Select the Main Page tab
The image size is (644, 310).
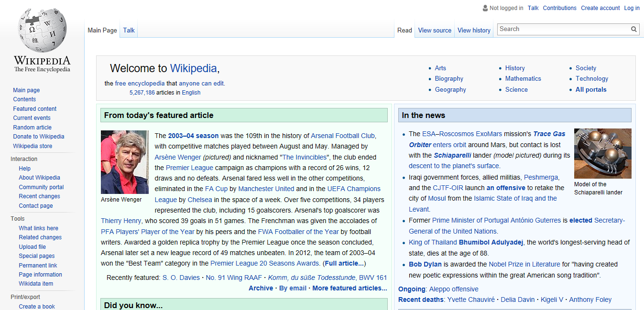[102, 30]
